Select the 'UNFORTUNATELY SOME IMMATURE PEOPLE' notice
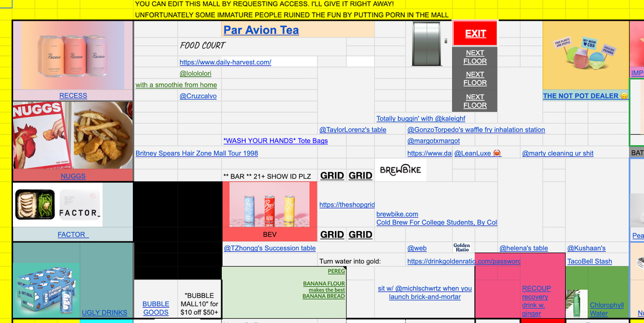Image resolution: width=644 pixels, height=323 pixels. point(292,15)
